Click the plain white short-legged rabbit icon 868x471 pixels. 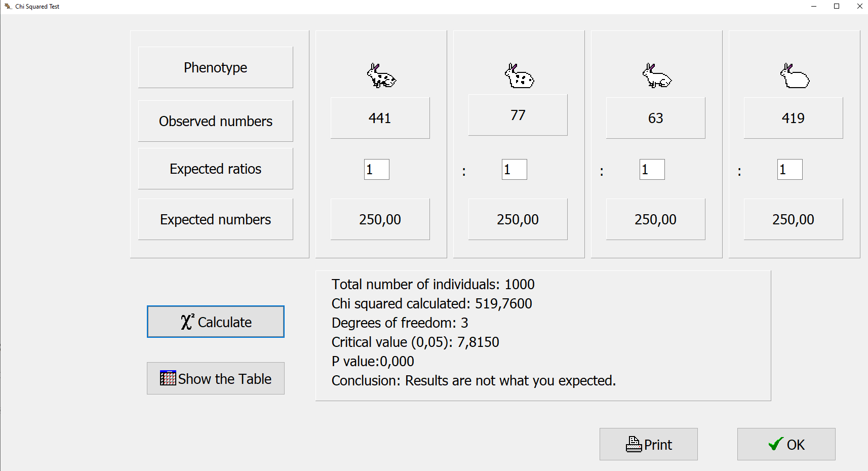(x=794, y=76)
